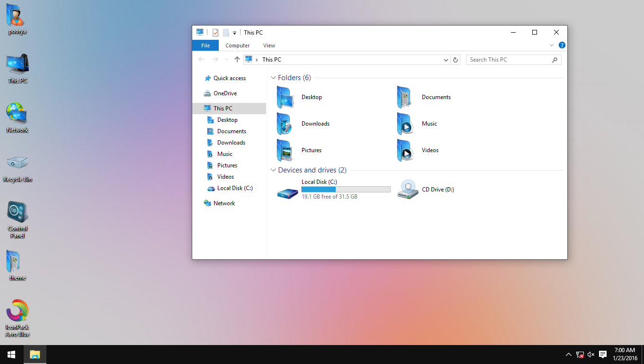Open the Music folder
The image size is (644, 364).
coord(429,124)
